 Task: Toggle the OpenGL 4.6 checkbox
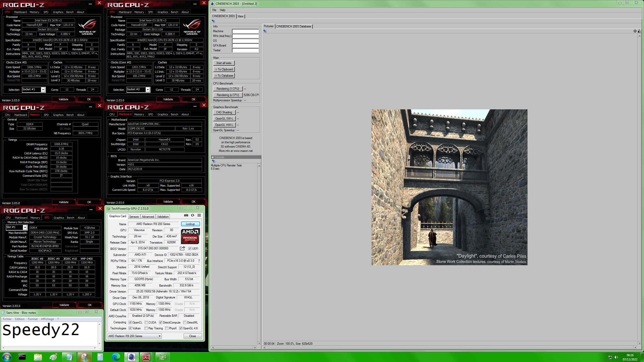click(x=181, y=328)
